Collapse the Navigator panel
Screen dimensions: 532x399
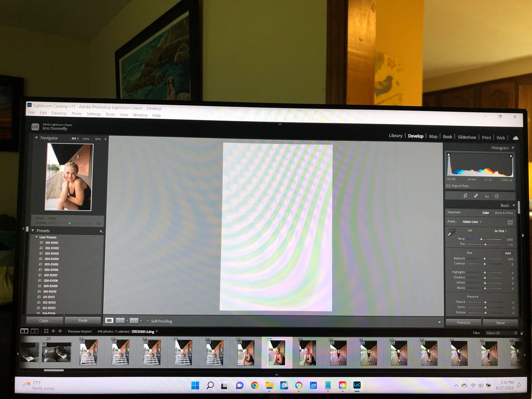point(37,138)
